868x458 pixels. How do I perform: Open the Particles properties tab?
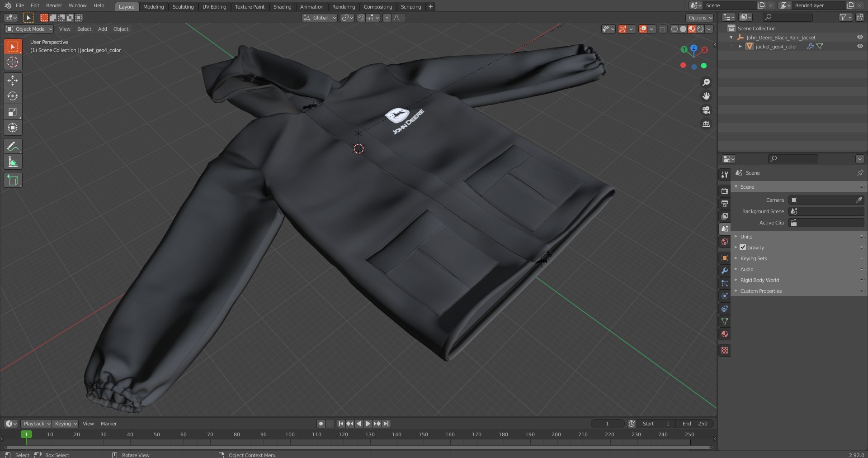(x=725, y=283)
